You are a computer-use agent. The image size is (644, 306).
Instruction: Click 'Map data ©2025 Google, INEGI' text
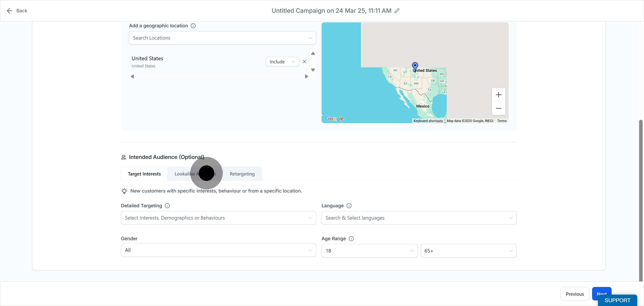470,121
